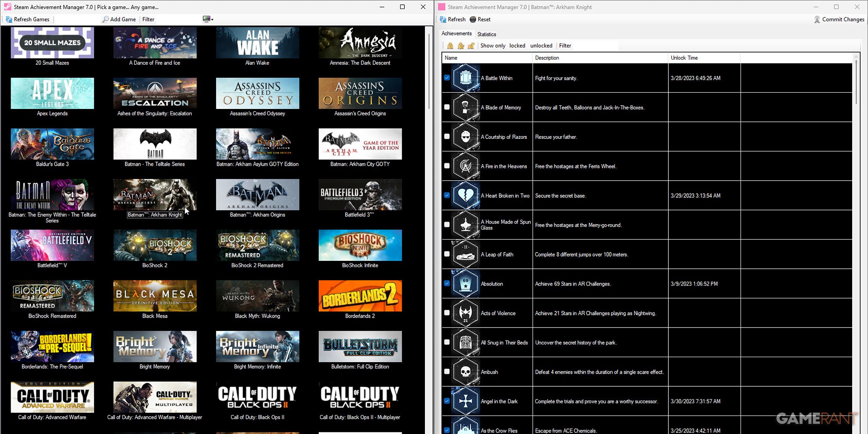
Task: Toggle checkbox for A Blade of Memory
Action: (x=447, y=107)
